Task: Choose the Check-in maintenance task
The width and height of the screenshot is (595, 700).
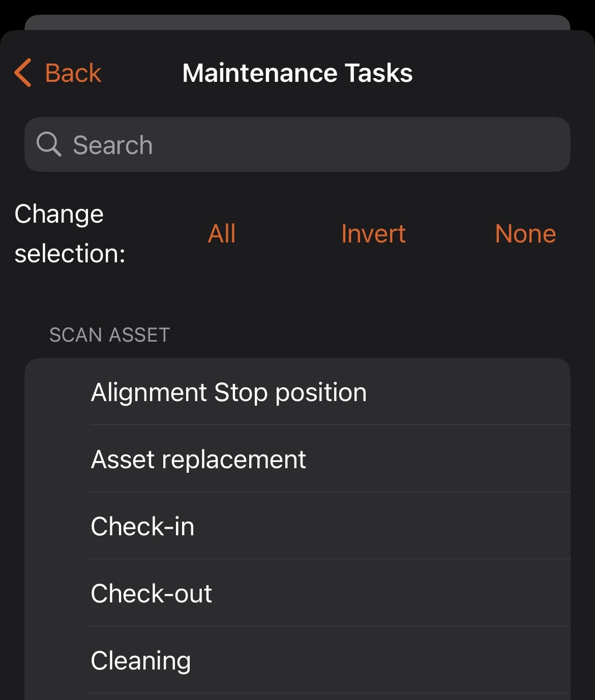Action: 142,526
